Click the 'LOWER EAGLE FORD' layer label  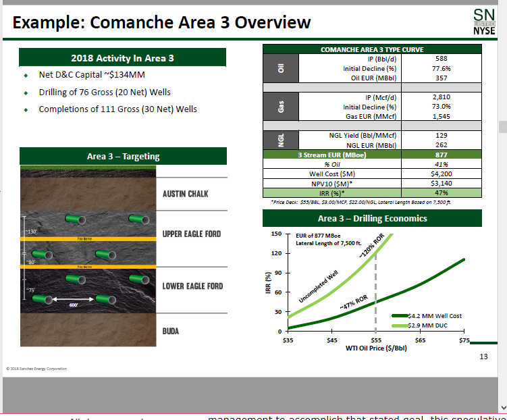click(192, 286)
